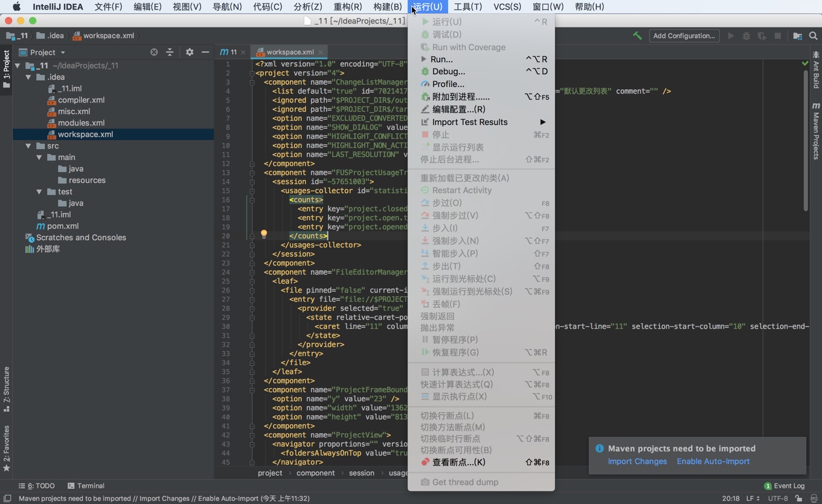Click the editor vertical scrollbar thumb

pos(806,140)
